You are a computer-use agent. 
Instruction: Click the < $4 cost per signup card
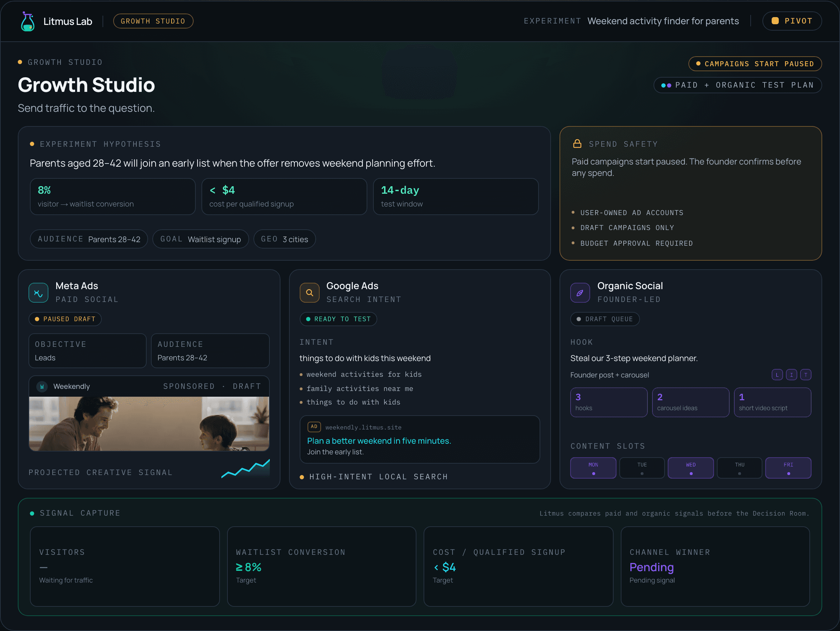(284, 197)
